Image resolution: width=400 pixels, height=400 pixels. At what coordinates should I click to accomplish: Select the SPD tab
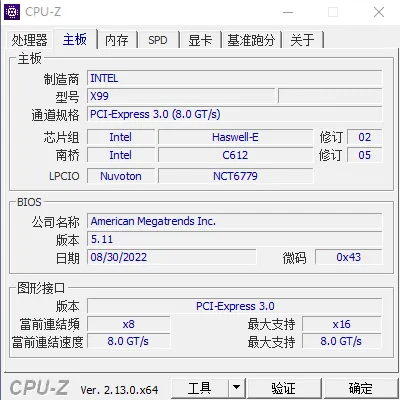[x=158, y=40]
